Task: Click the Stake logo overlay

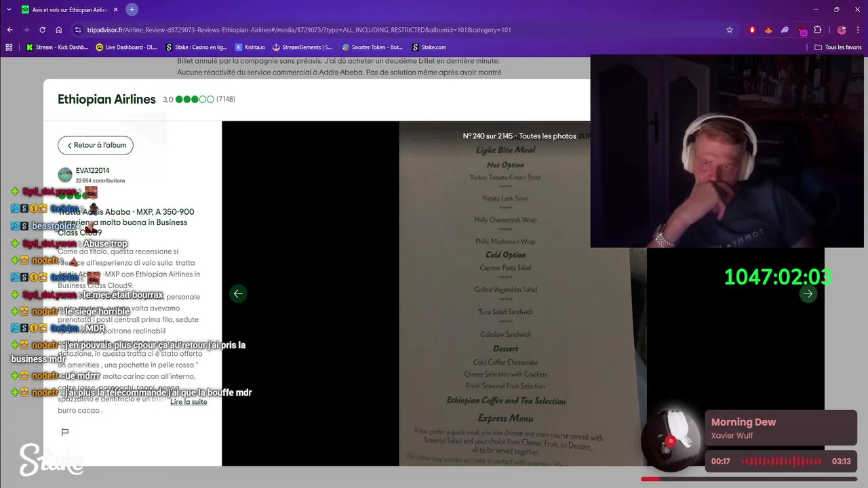Action: 51,460
